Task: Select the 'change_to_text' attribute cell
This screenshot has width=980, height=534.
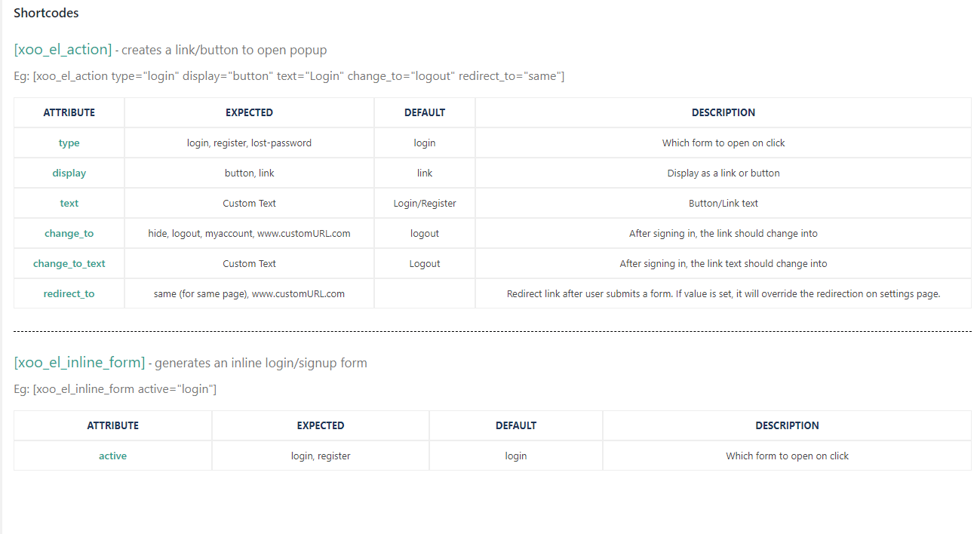Action: click(69, 264)
